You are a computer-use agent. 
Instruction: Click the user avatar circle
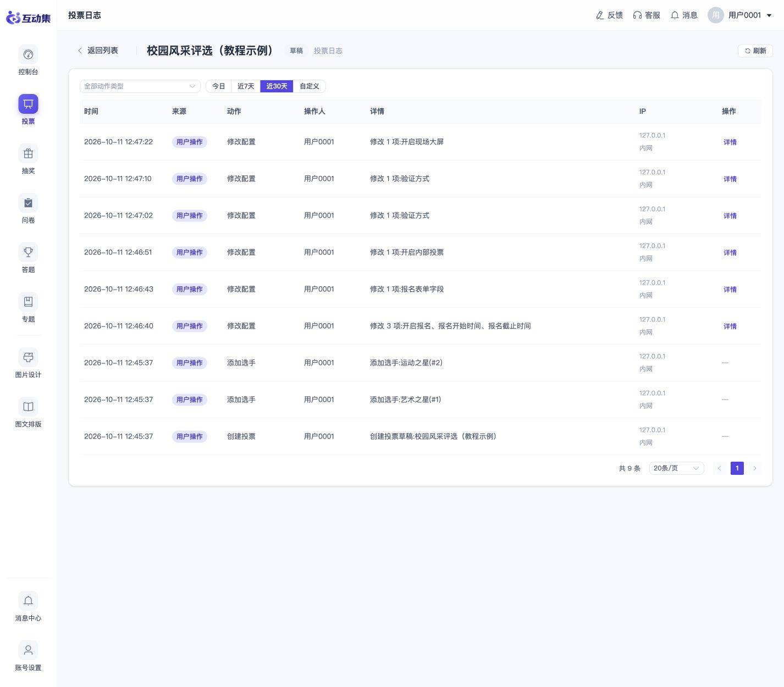click(x=715, y=15)
